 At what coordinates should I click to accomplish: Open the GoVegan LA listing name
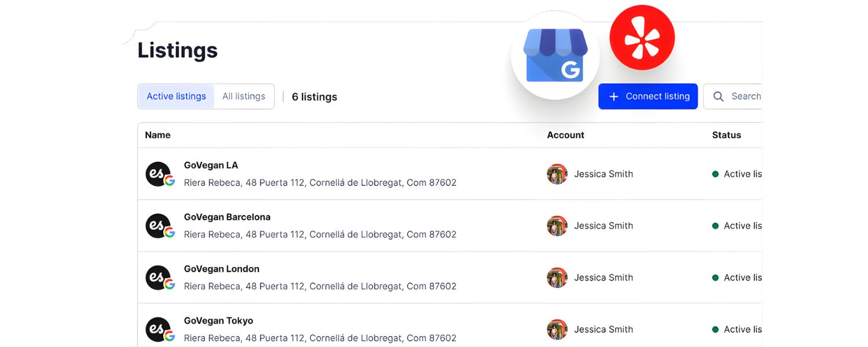[x=211, y=165]
